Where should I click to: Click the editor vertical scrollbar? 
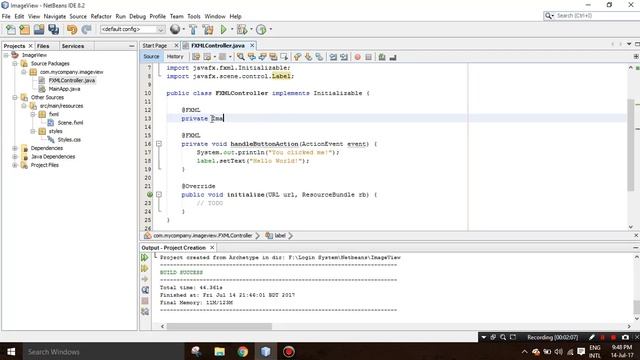click(631, 144)
